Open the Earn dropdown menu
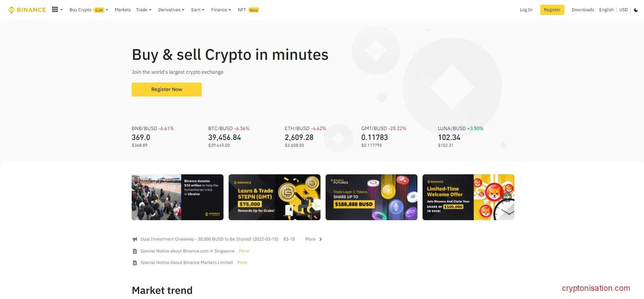The height and width of the screenshot is (299, 644). (198, 10)
